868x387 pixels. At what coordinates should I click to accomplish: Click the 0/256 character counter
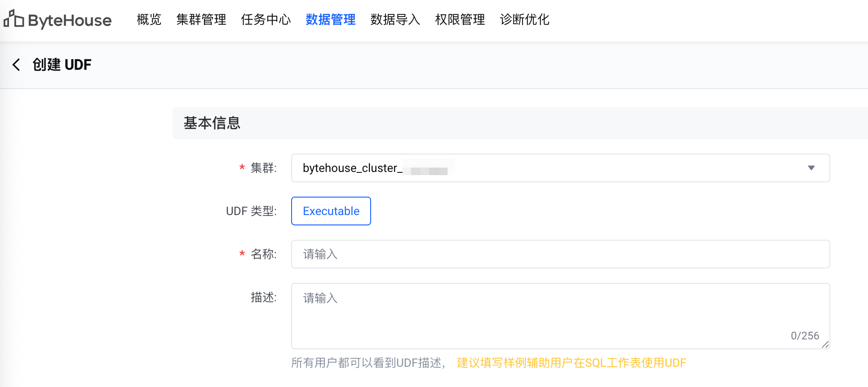click(805, 336)
